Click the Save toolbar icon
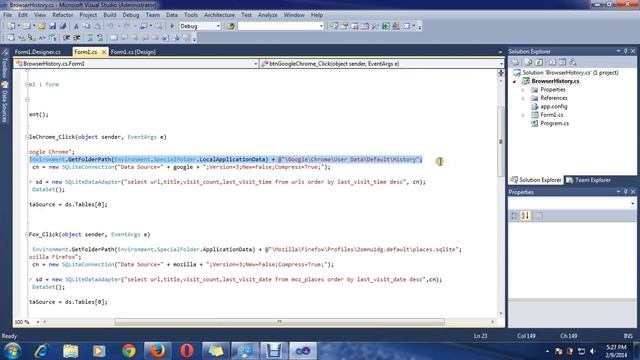Image resolution: width=640 pixels, height=360 pixels. [53, 26]
